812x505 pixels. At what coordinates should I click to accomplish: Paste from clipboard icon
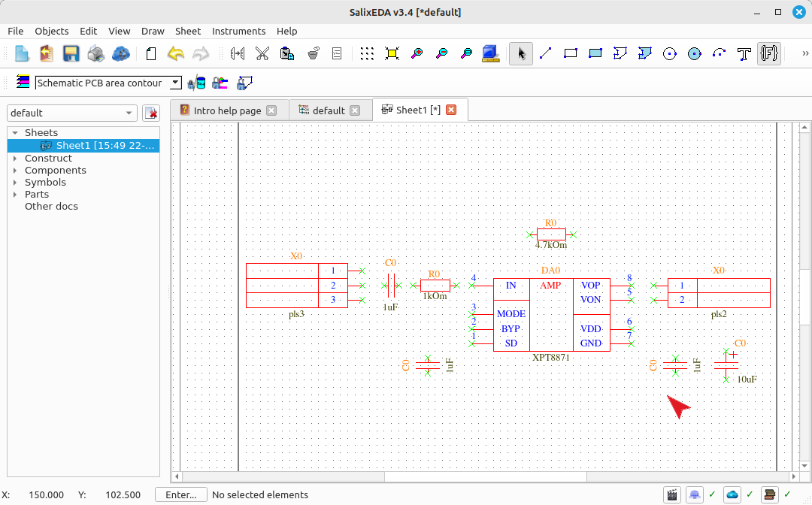(287, 53)
